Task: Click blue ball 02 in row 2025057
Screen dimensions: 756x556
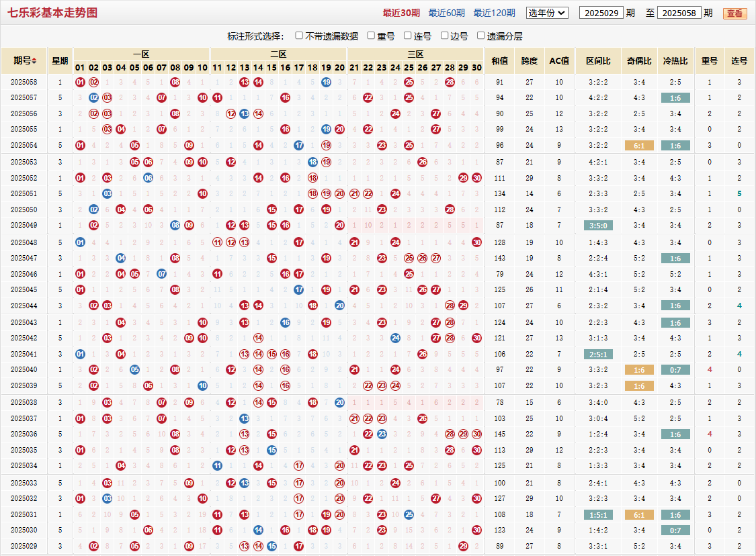Action: click(94, 97)
